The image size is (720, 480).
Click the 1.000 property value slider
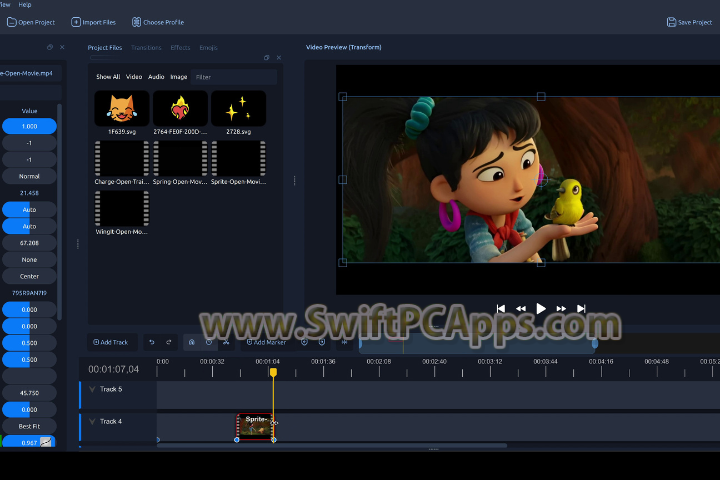coord(29,126)
